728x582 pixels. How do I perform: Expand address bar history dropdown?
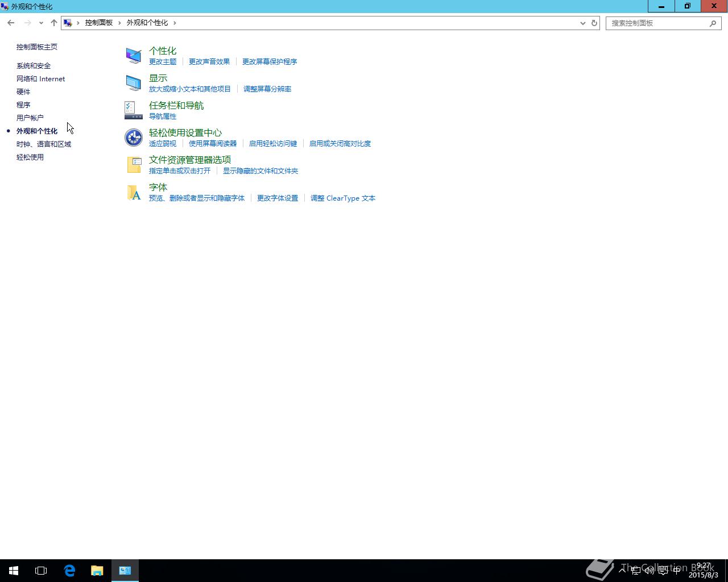click(x=582, y=23)
